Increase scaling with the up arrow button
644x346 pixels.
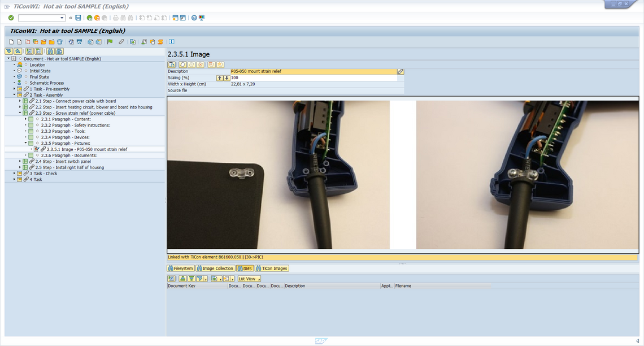pyautogui.click(x=220, y=78)
